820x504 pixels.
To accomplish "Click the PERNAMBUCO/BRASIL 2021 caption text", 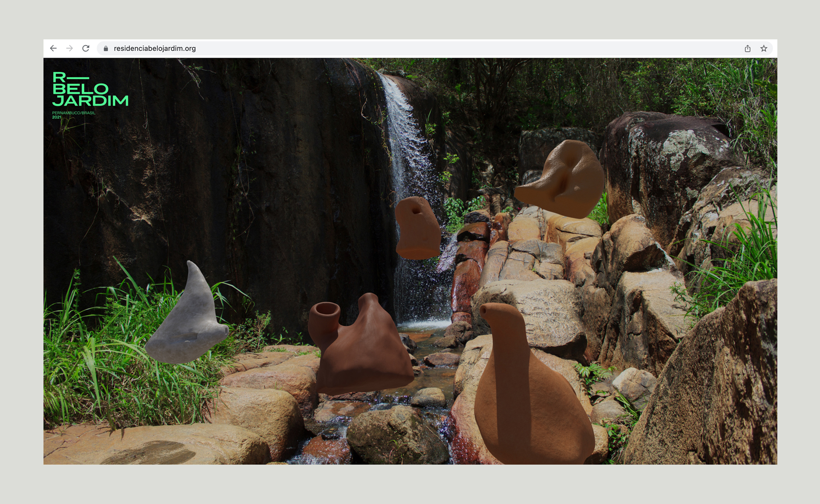I will click(73, 115).
